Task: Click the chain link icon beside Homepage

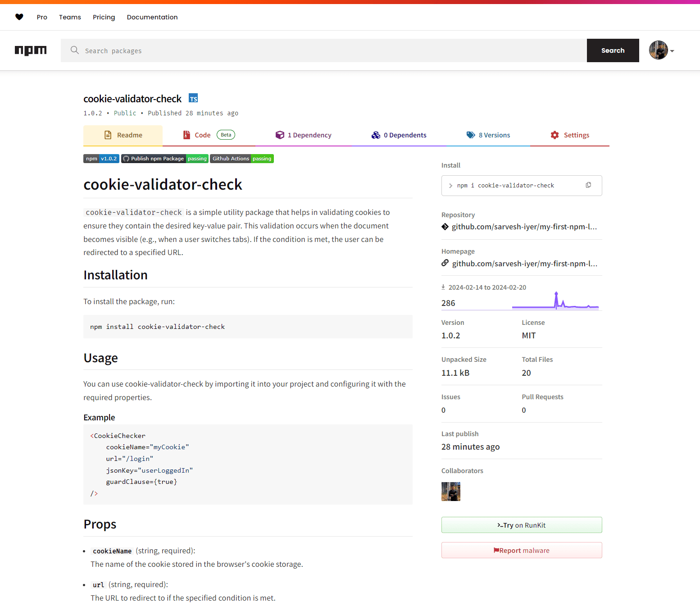Action: coord(445,263)
